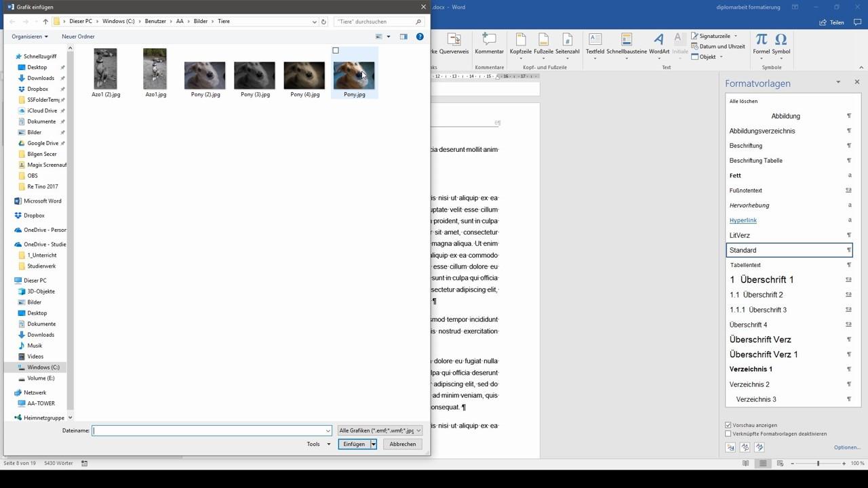Toggle the preview pane icon
The image size is (868, 488).
click(403, 37)
